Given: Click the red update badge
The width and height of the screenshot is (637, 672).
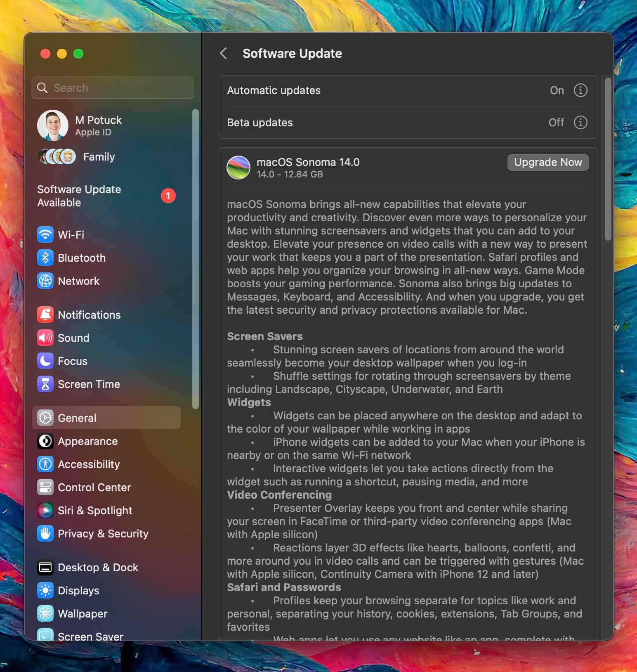Looking at the screenshot, I should 168,196.
